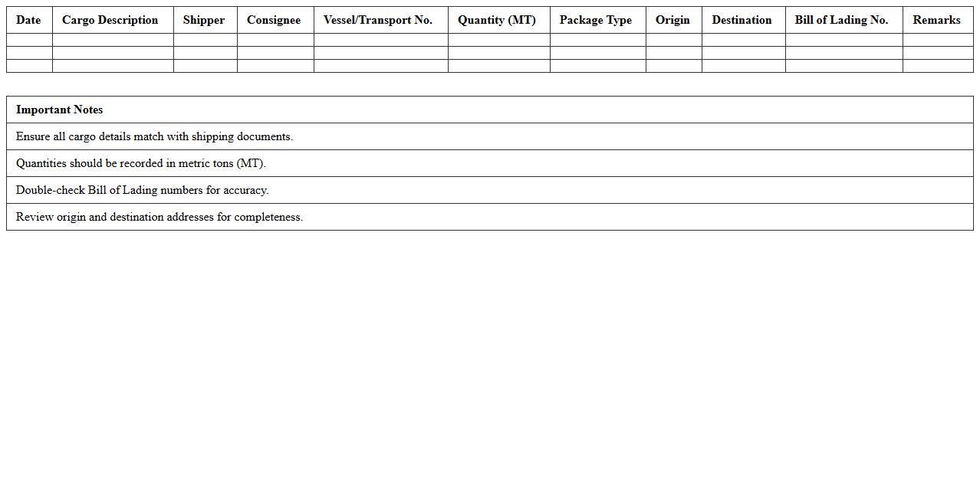Screen dimensions: 980x498
Task: Click the Consignee column header
Action: [274, 20]
